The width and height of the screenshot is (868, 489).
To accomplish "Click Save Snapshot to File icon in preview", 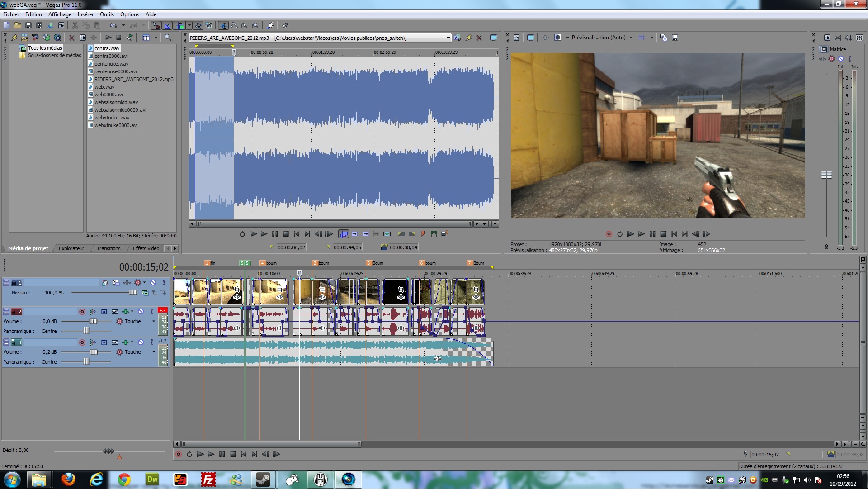I will [675, 38].
